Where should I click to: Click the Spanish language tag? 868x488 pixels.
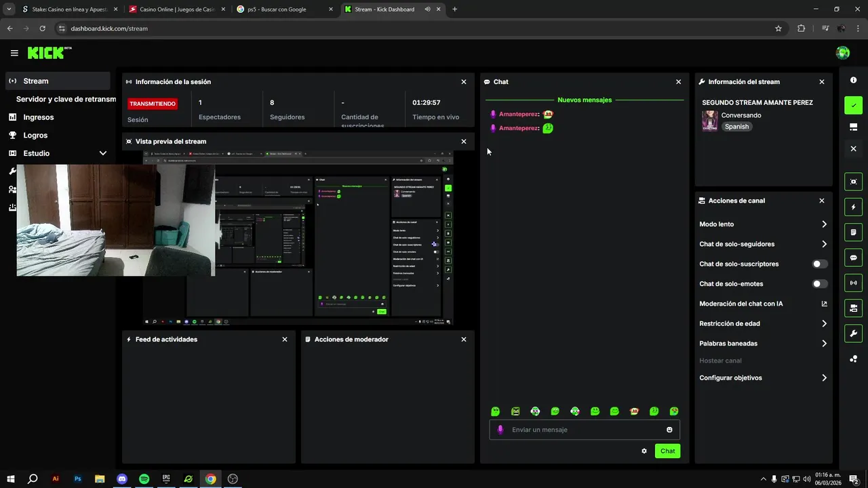736,127
